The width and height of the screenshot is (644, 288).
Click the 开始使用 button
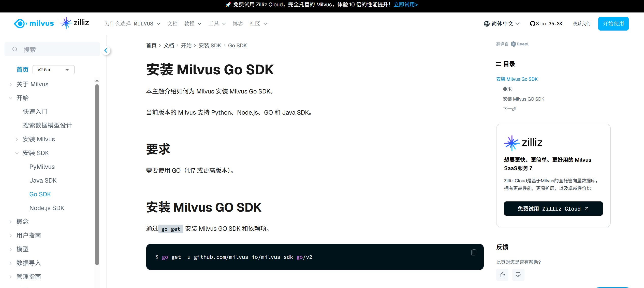pos(613,24)
